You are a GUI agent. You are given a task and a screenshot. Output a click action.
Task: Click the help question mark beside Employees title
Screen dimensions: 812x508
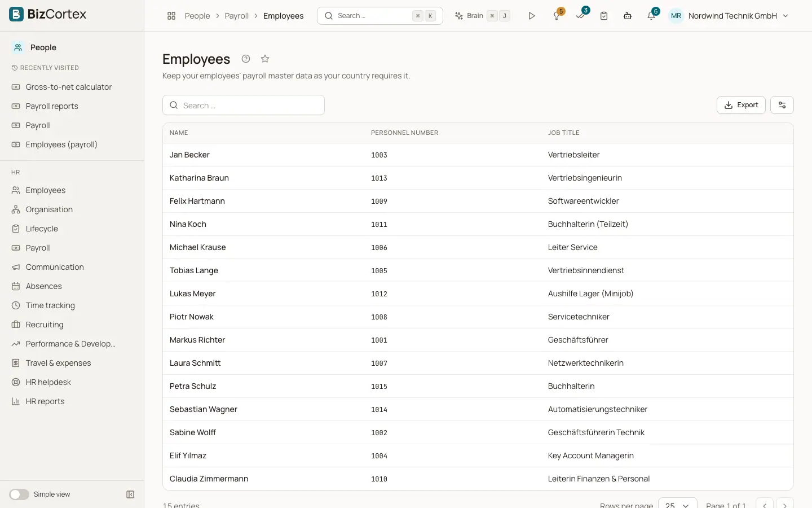[246, 59]
